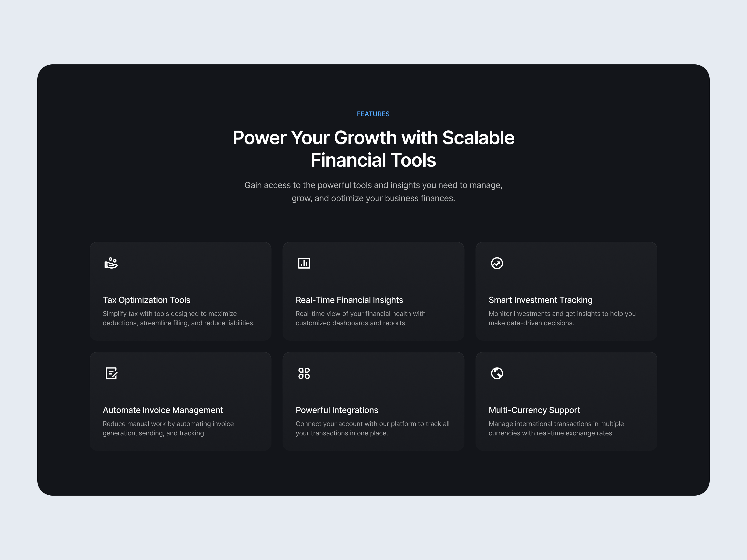This screenshot has height=560, width=747.
Task: Select the Tax Optimization Tools card title
Action: click(x=146, y=300)
